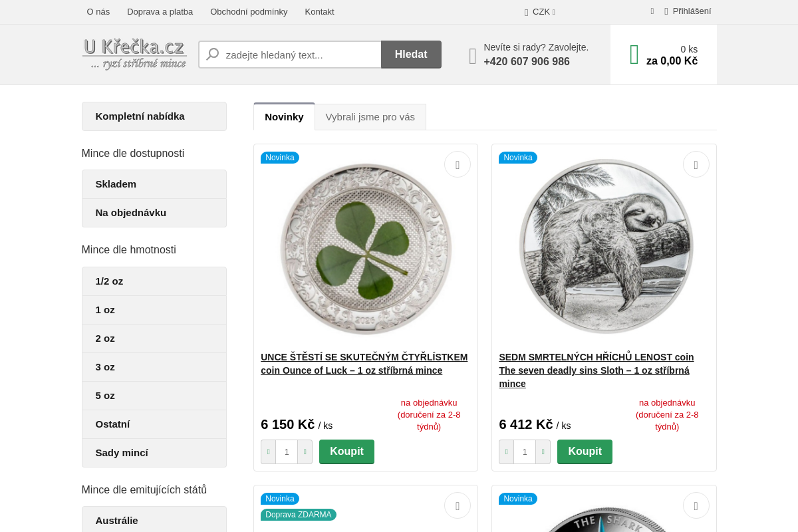798x532 pixels.
Task: Click the +420 607 906 986 phone number
Action: point(527,62)
